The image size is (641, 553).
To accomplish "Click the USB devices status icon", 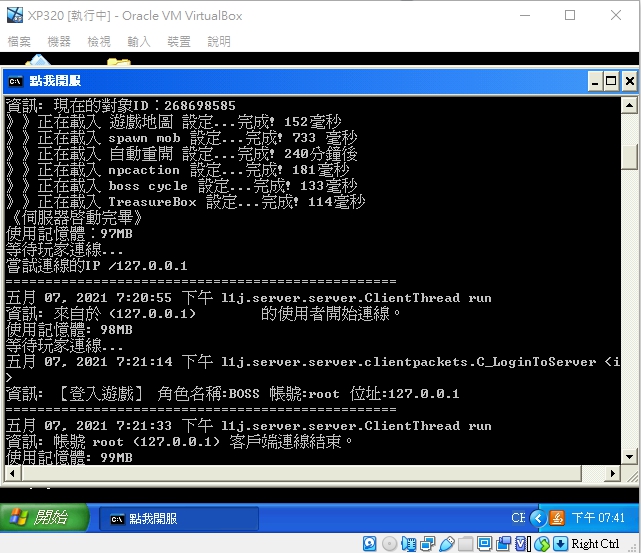I will [446, 544].
